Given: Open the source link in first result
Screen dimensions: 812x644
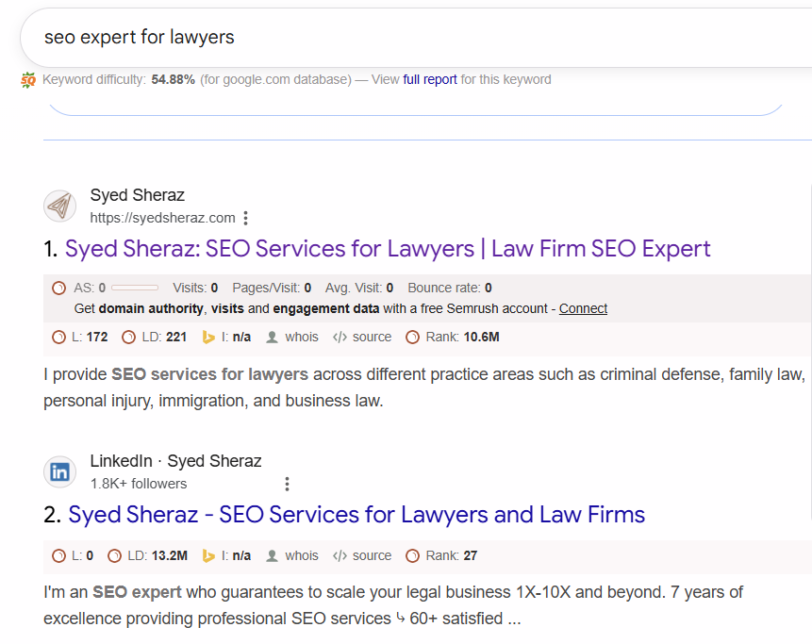Looking at the screenshot, I should [372, 337].
